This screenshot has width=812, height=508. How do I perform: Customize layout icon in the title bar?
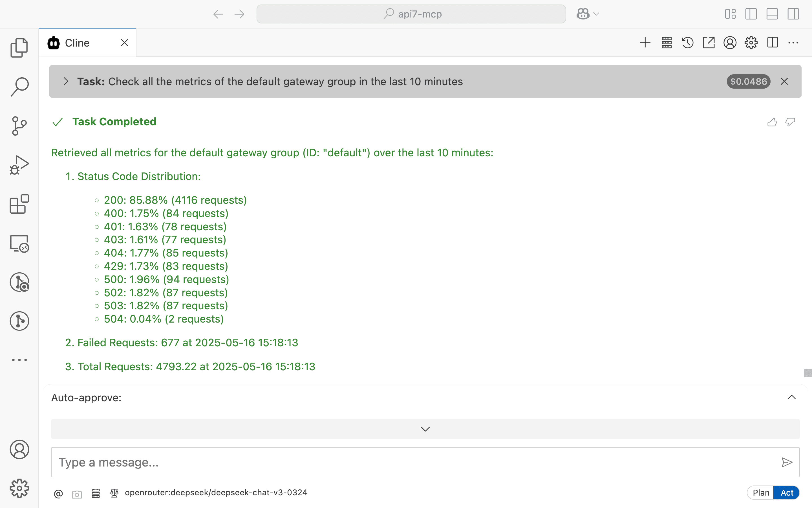coord(730,14)
